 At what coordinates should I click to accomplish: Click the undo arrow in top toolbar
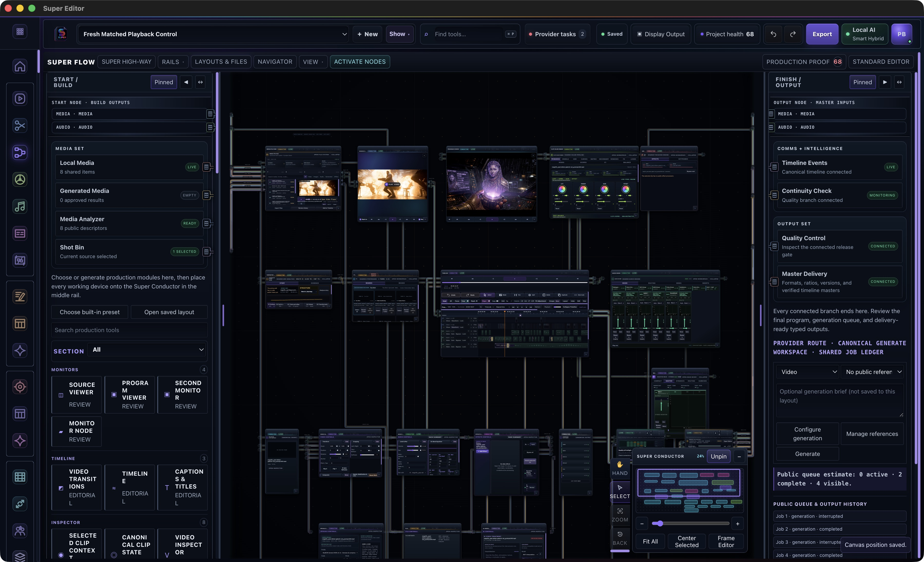click(773, 34)
